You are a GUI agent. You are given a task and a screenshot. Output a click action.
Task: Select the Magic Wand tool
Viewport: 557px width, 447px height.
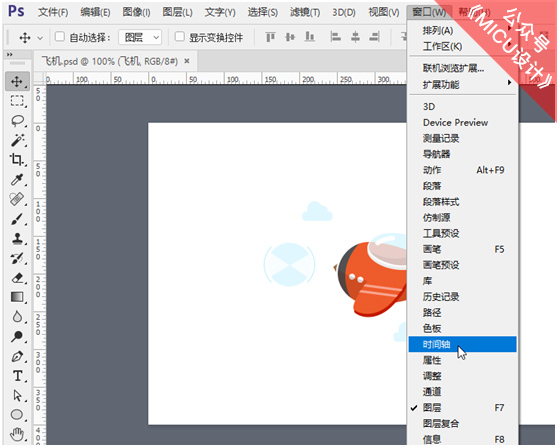17,140
